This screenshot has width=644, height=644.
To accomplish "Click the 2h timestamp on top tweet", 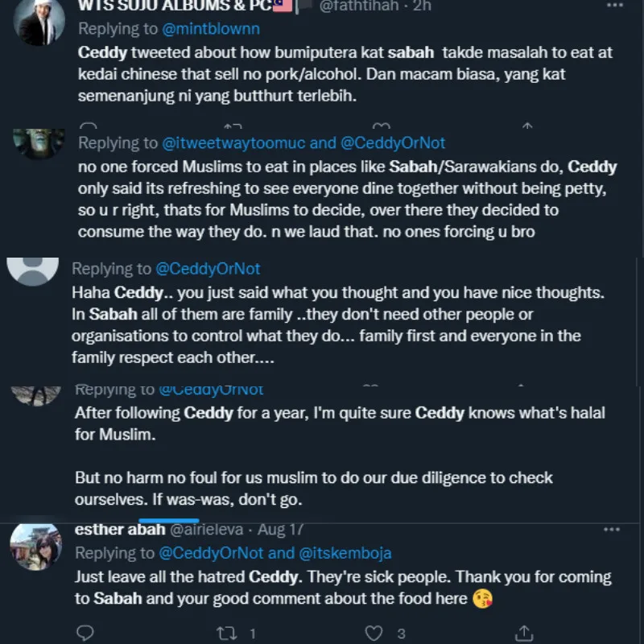I will click(424, 7).
